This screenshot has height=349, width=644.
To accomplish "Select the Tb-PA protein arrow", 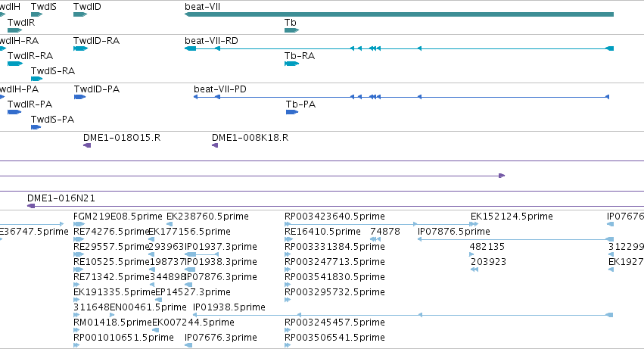I will coord(292,112).
